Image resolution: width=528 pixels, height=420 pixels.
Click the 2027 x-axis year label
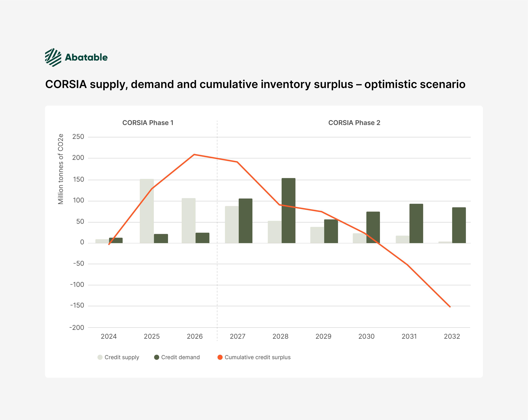tap(238, 337)
